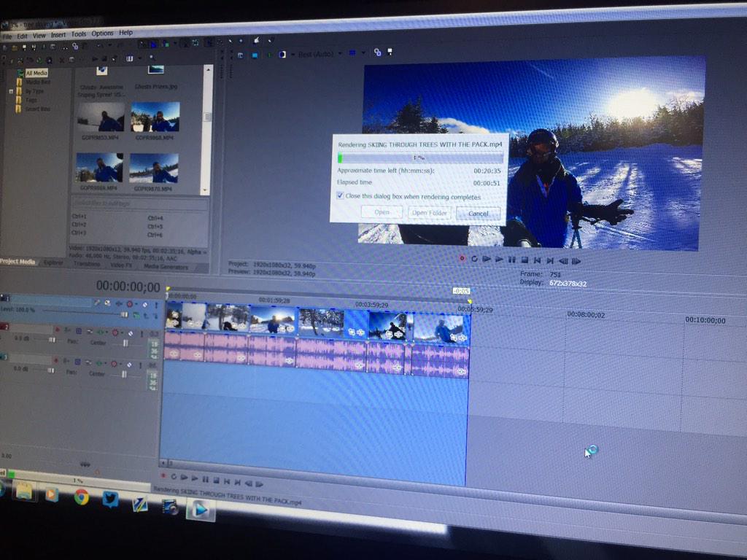Click the render progress bar in the dialog
This screenshot has width=747, height=560.
point(420,157)
